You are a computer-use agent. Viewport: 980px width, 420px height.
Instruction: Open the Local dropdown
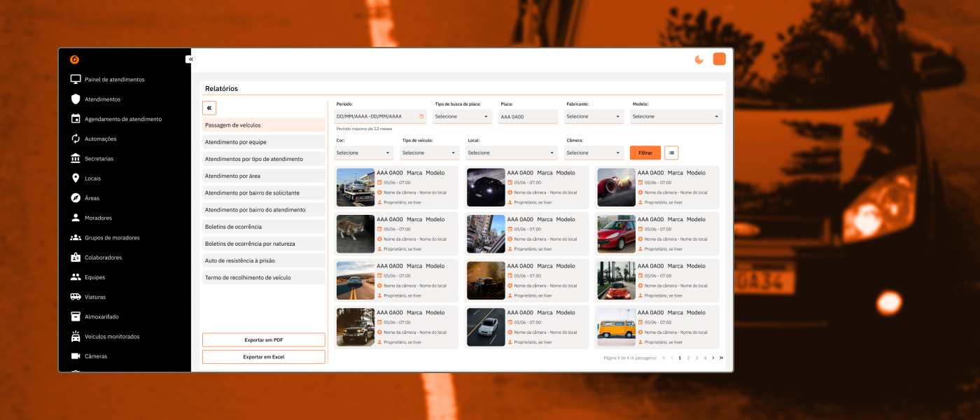(x=512, y=153)
